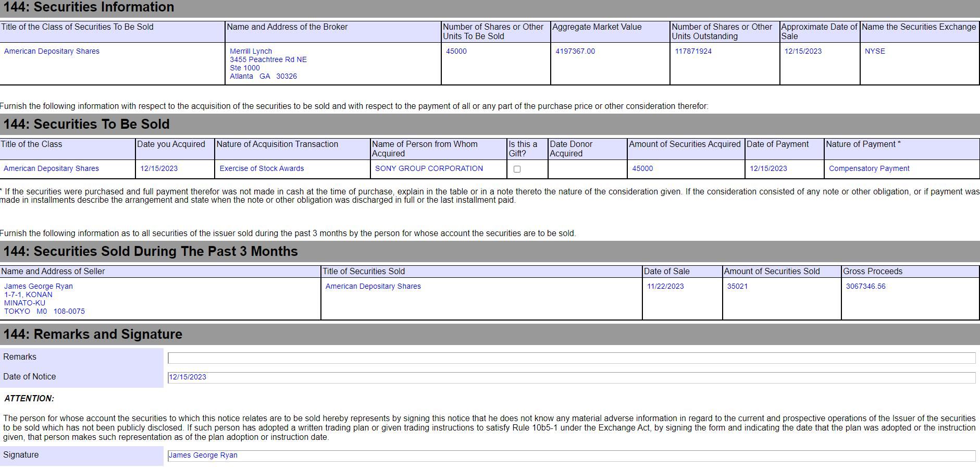Click Amount of Securities Sold value '35021'
Viewport: 980px width, 467px height.
[737, 286]
